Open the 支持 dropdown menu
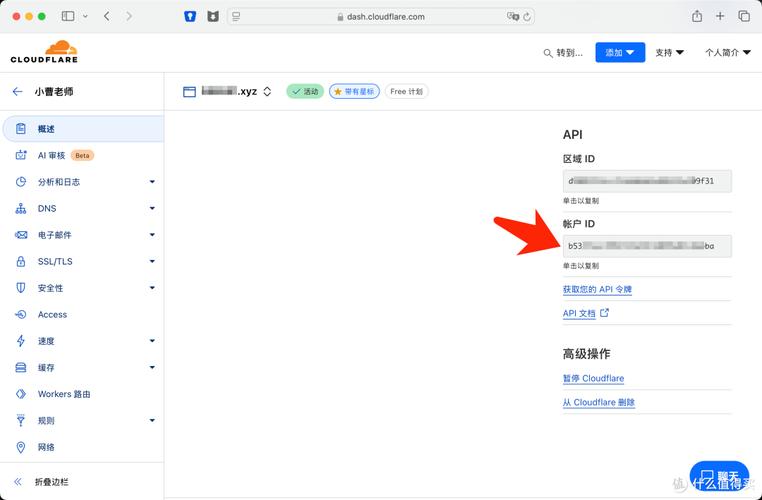 (x=669, y=53)
